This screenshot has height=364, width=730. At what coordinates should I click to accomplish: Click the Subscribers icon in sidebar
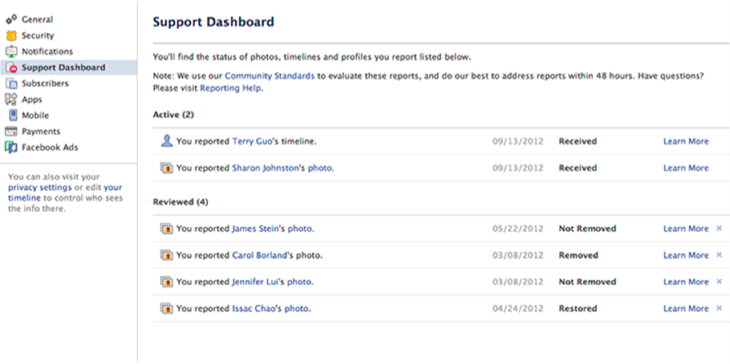tap(11, 84)
